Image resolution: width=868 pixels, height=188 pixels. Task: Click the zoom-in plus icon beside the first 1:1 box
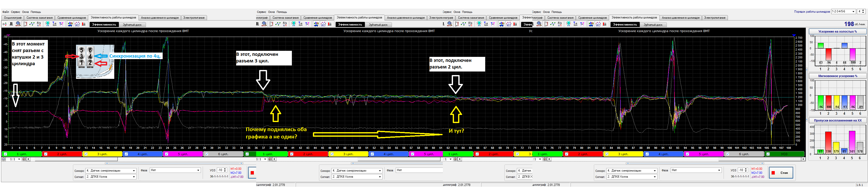(24, 159)
